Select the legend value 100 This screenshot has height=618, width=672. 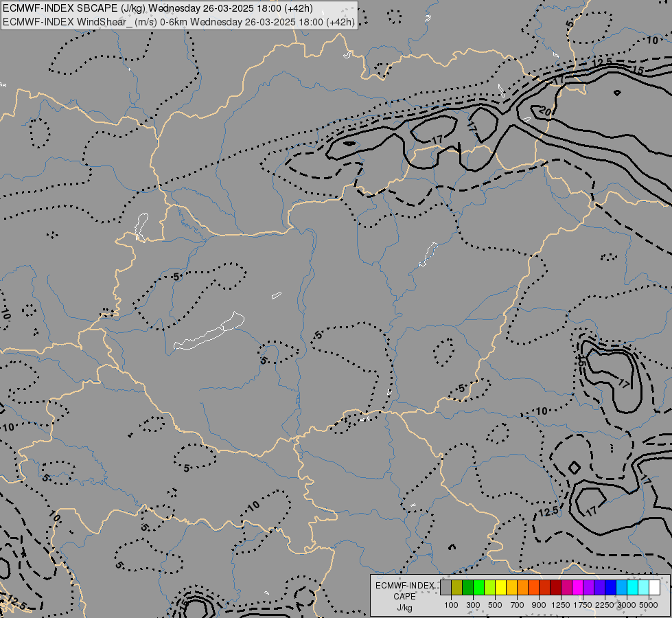coord(451,605)
